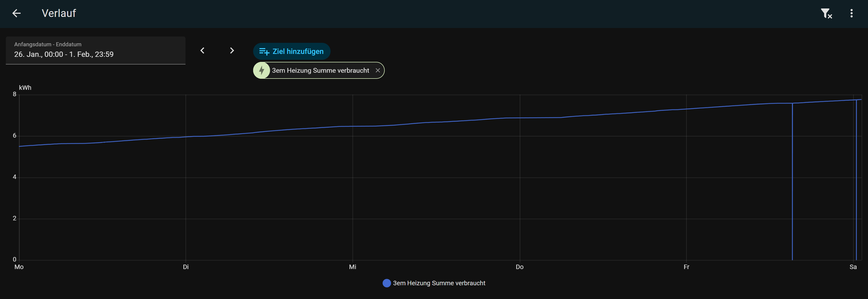Clear filters with the filter-remove icon

pos(826,13)
